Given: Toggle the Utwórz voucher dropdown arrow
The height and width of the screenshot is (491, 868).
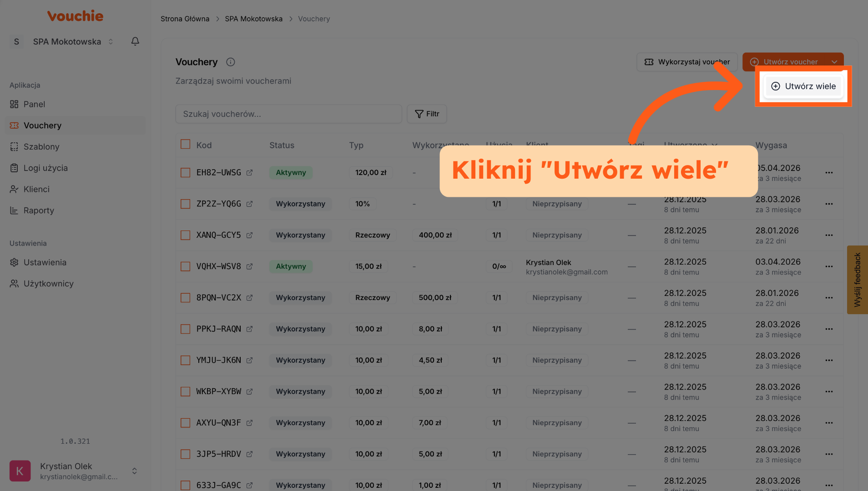Looking at the screenshot, I should tap(834, 62).
